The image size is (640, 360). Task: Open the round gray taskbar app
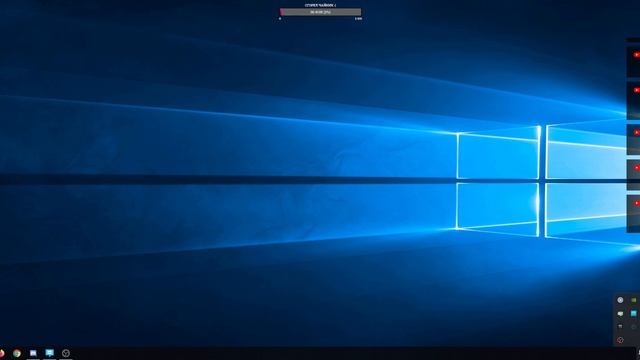(x=66, y=353)
